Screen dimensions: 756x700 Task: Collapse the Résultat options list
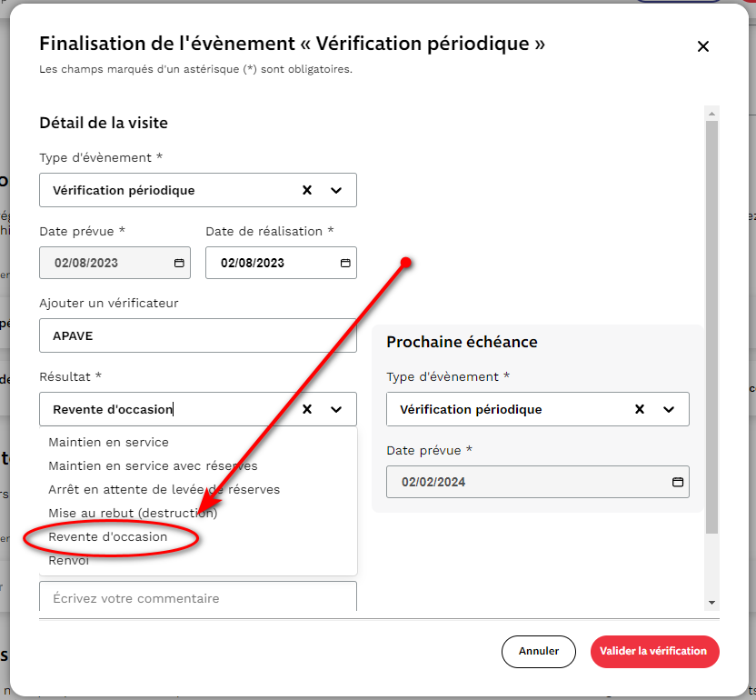point(336,409)
